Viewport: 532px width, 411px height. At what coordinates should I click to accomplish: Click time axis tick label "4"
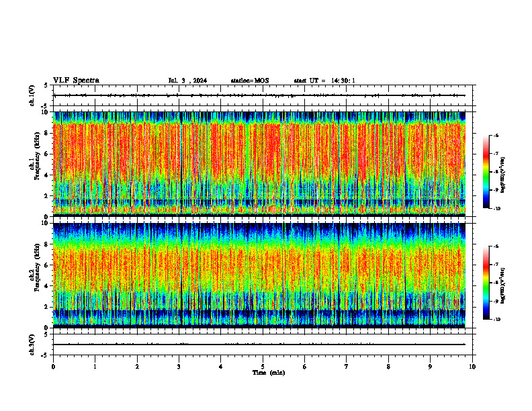point(221,367)
